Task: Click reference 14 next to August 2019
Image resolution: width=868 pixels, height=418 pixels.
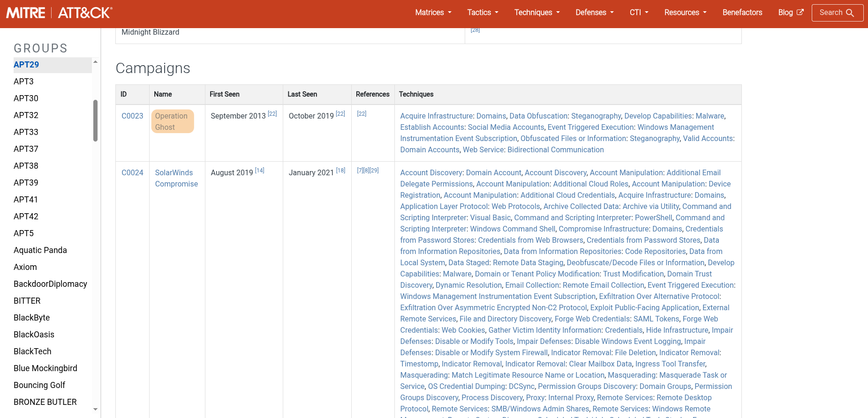Action: click(259, 171)
